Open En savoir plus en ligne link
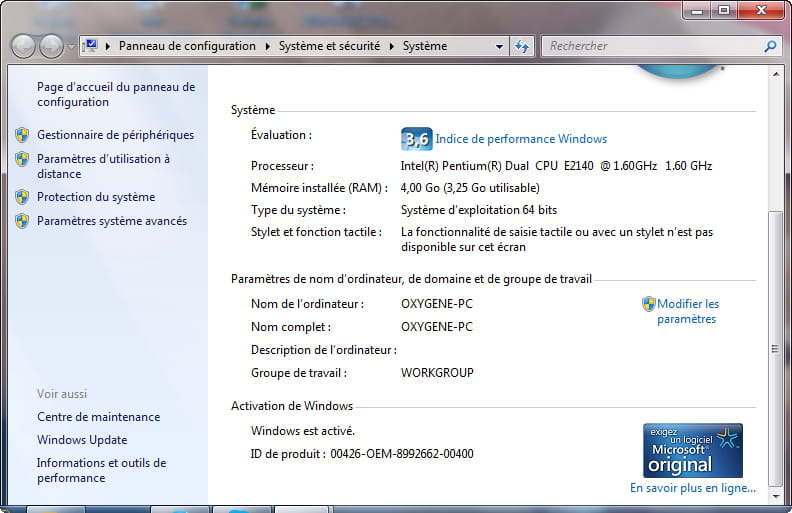The width and height of the screenshot is (792, 513). pos(693,488)
